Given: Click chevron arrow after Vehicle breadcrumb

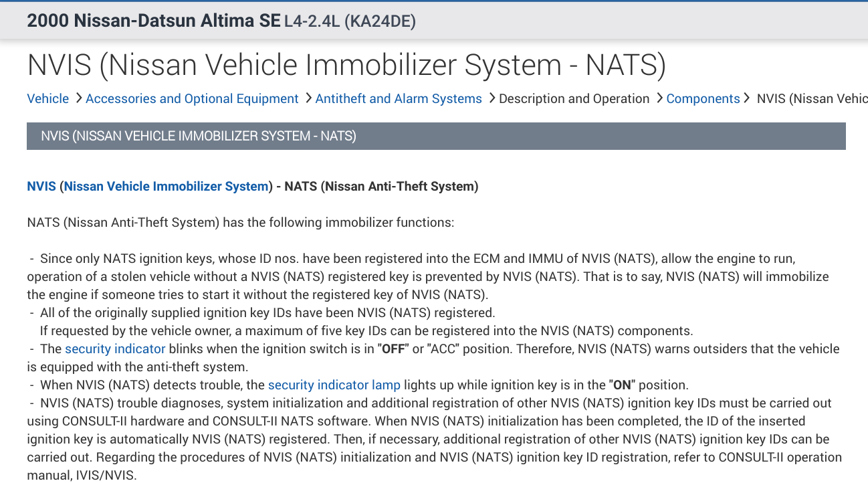Looking at the screenshot, I should point(78,98).
